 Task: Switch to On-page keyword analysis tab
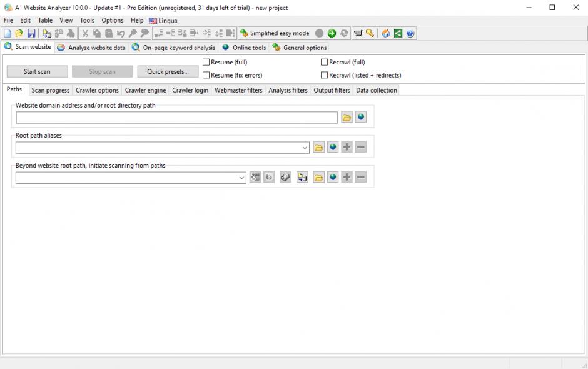coord(174,48)
